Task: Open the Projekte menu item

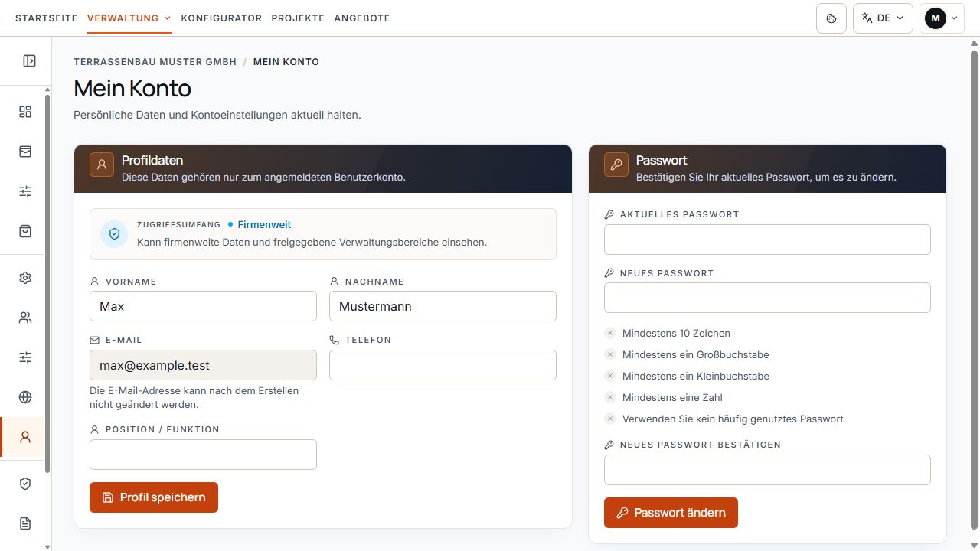Action: [298, 18]
